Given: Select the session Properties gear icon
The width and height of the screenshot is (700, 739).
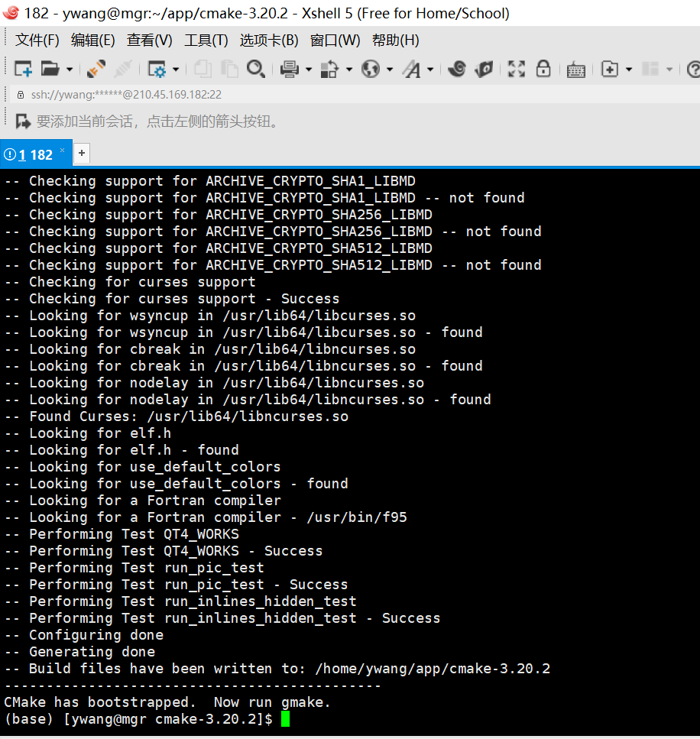Looking at the screenshot, I should coord(157,69).
